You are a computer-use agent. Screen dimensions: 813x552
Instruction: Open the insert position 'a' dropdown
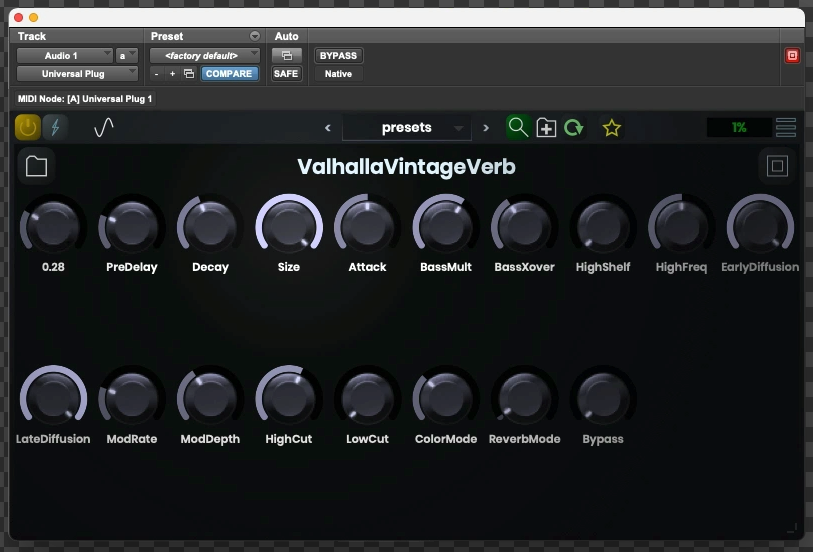(127, 55)
